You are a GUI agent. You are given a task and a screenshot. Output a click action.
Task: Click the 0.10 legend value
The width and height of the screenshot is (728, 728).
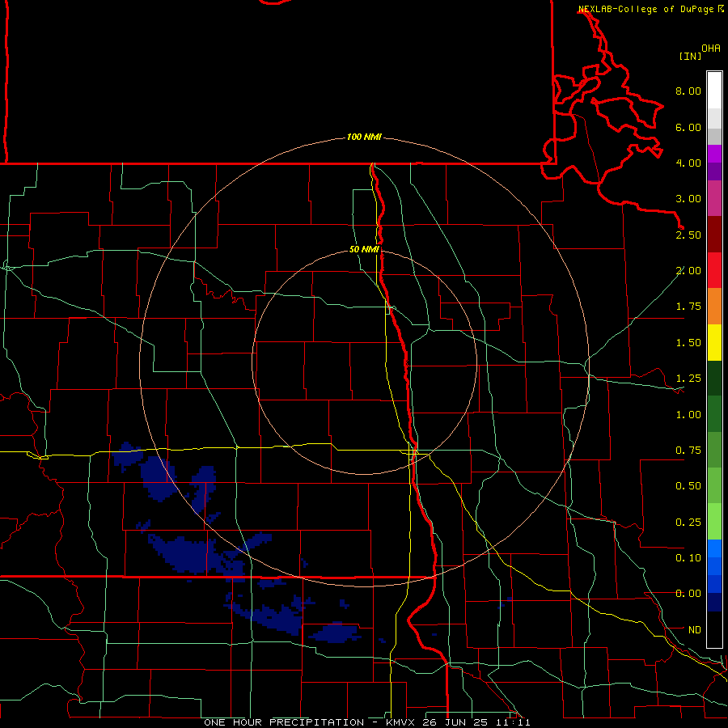point(688,558)
